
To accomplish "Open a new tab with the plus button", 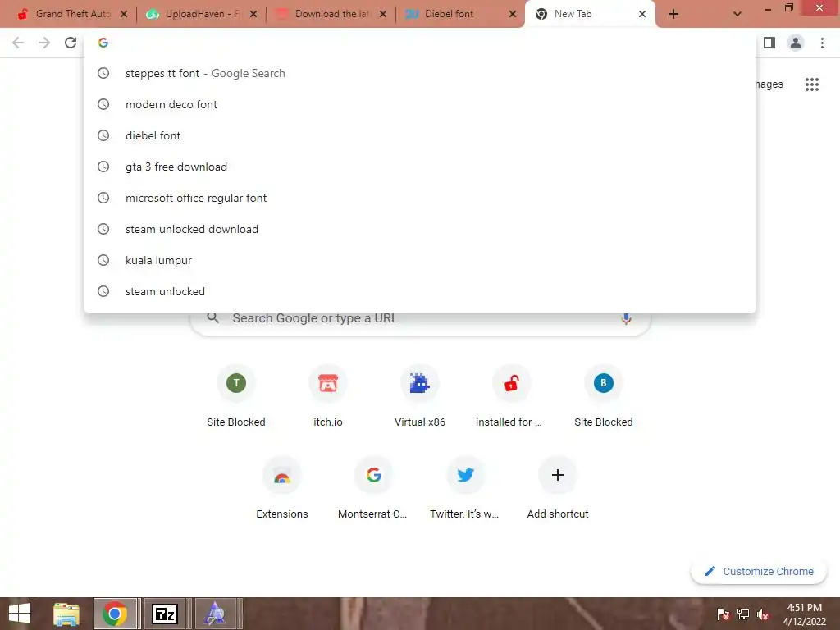I will (673, 15).
